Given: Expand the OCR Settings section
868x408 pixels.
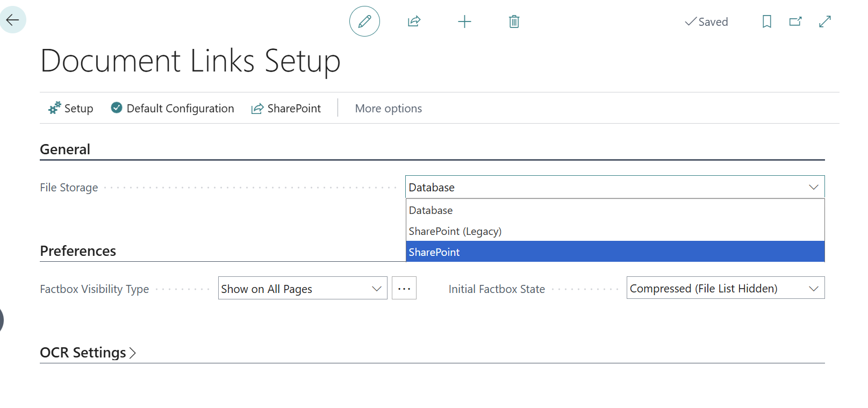Looking at the screenshot, I should coord(88,353).
